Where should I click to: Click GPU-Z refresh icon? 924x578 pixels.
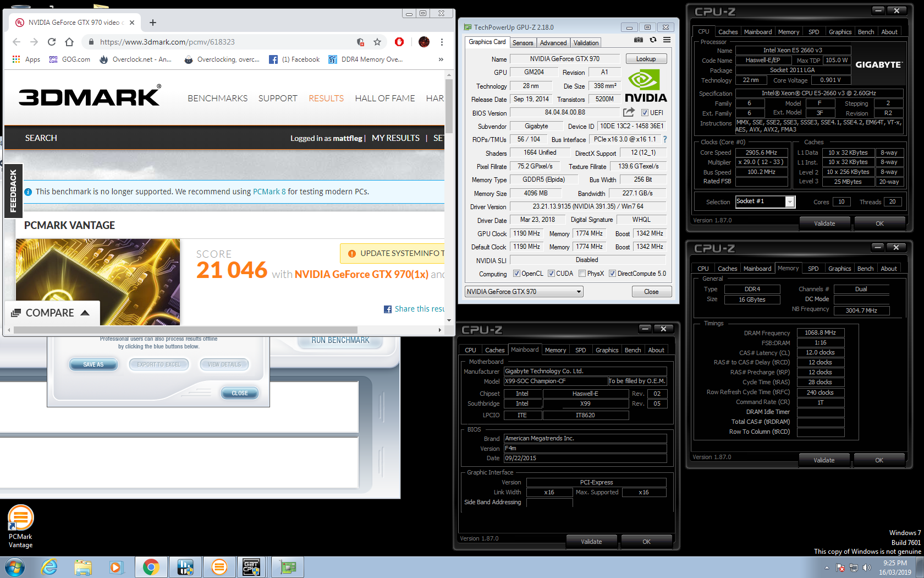pos(653,40)
